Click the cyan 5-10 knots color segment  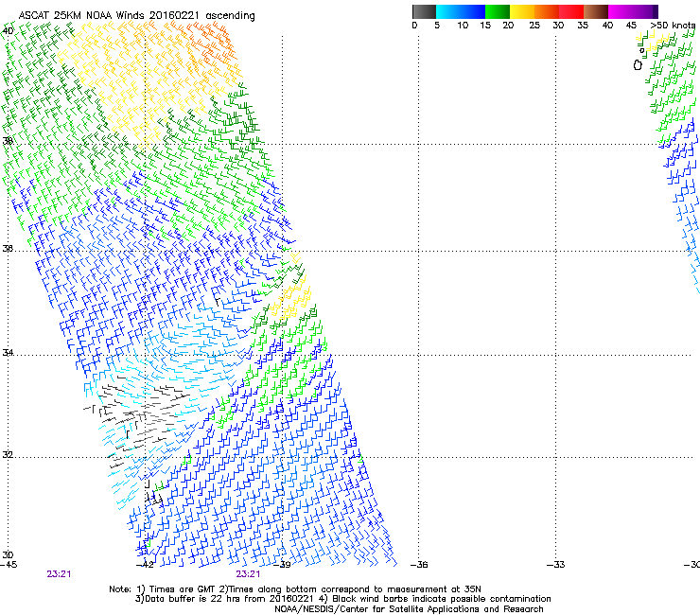click(x=448, y=11)
